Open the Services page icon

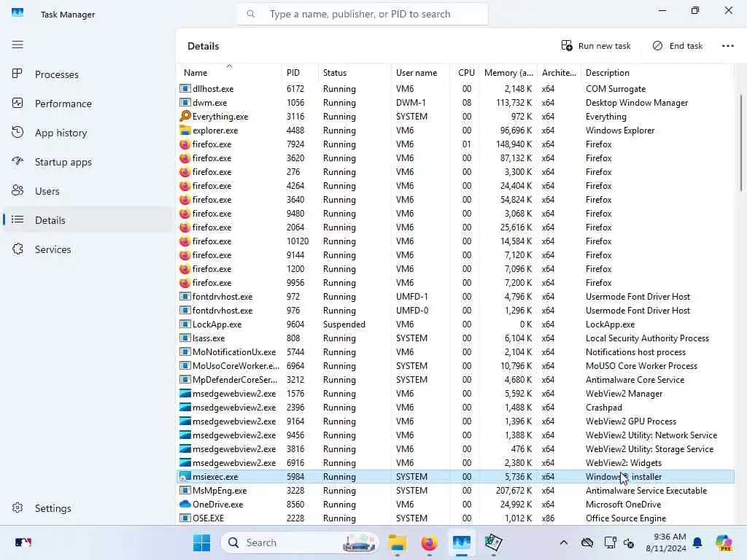pos(18,249)
